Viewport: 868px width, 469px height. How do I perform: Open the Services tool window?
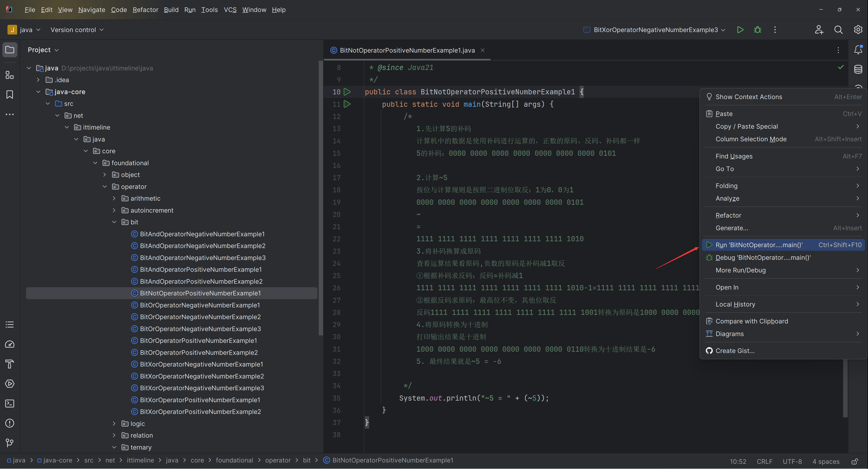10,383
